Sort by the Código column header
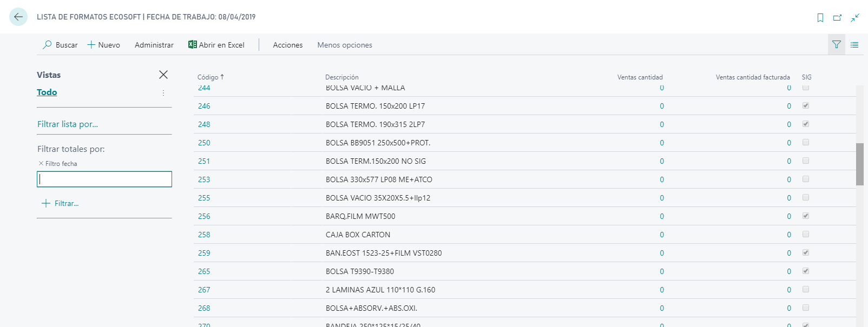This screenshot has width=868, height=327. (x=211, y=77)
